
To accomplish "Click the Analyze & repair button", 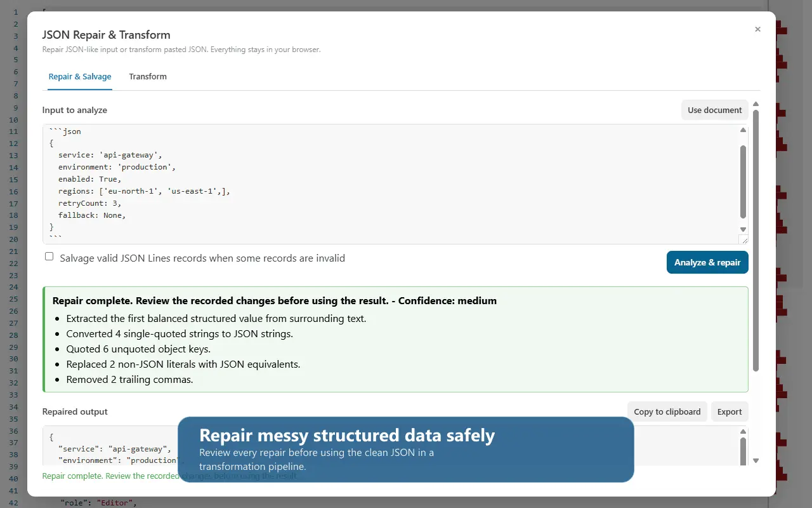I will click(707, 262).
